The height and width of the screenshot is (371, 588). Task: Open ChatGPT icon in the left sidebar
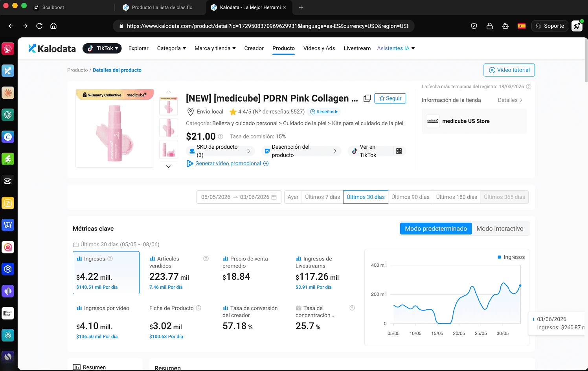[x=8, y=115]
